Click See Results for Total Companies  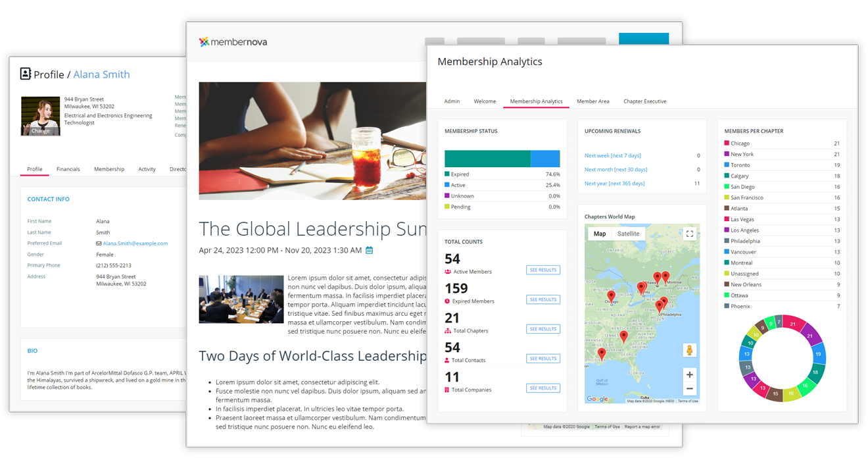543,388
